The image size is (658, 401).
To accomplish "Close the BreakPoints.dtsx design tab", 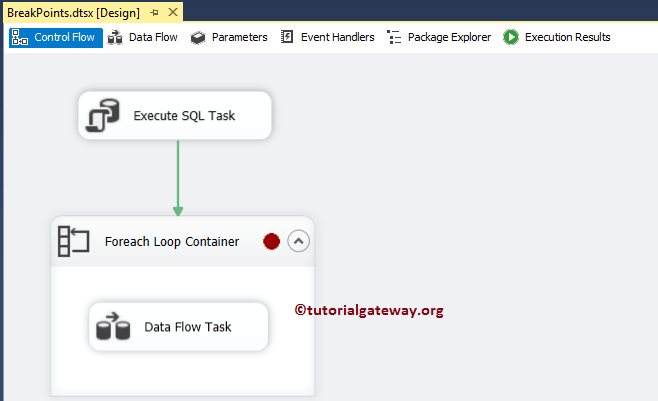I will pos(173,12).
